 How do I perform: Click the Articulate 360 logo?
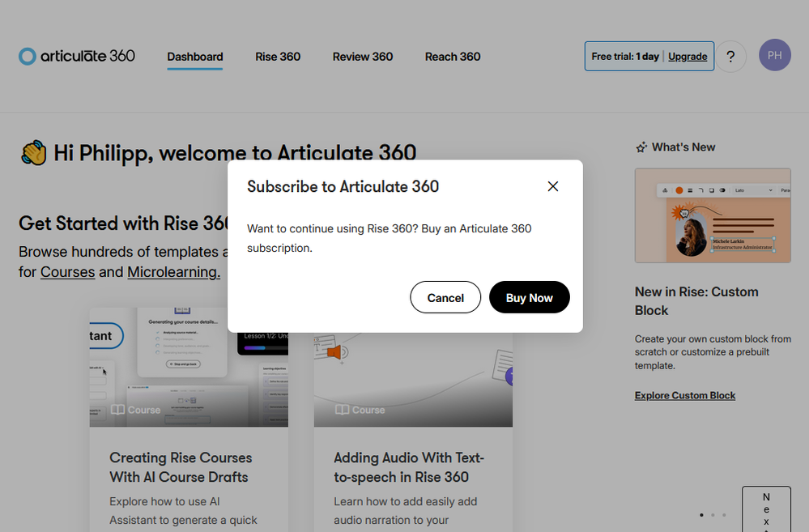click(77, 56)
